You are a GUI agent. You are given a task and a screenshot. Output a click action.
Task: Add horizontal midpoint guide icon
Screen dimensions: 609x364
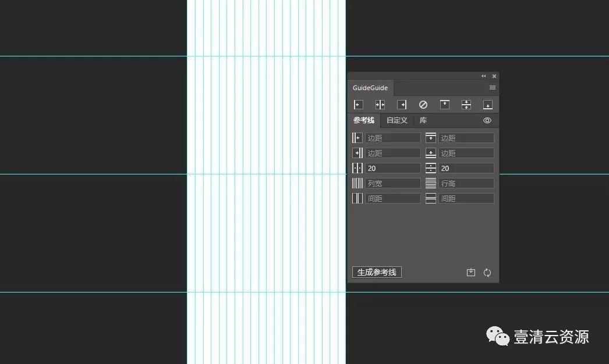(466, 105)
